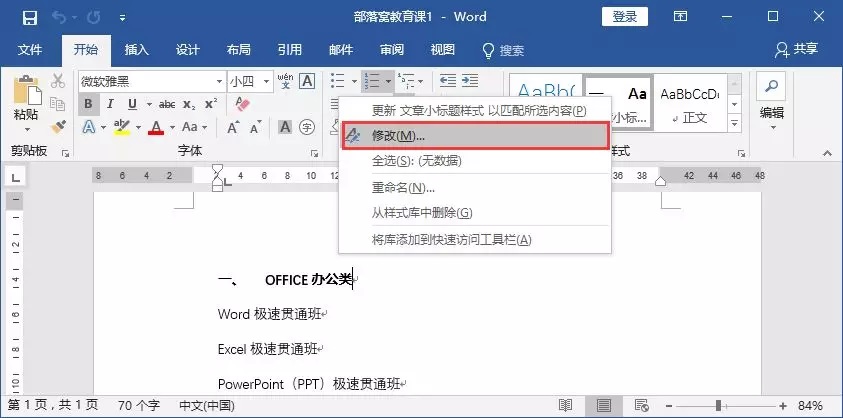Click the Cut scissors icon
The width and height of the screenshot is (843, 418).
point(58,81)
